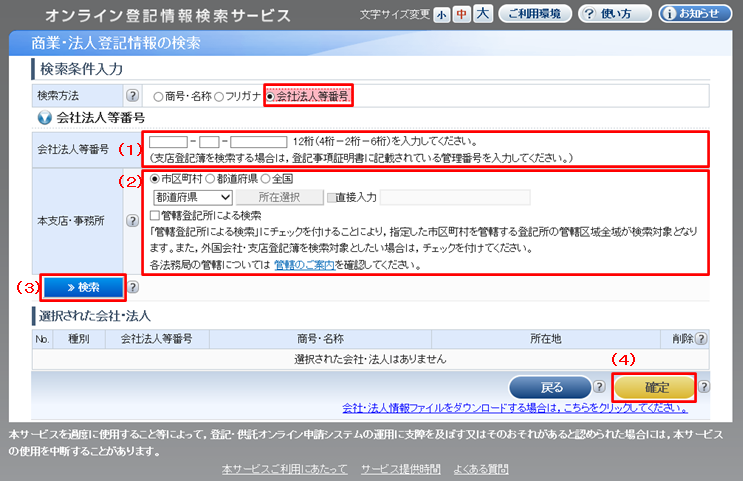Select 全国 radio option

[266, 179]
